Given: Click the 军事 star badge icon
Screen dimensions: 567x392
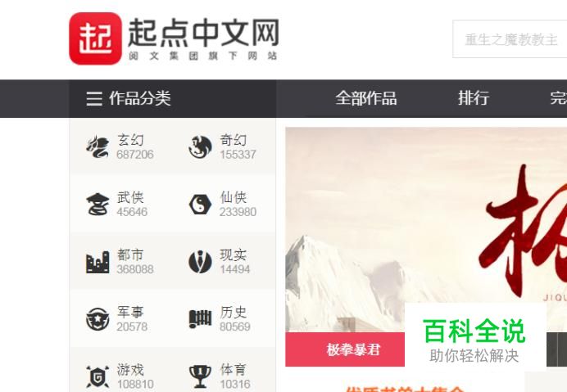Looking at the screenshot, I should coord(98,319).
